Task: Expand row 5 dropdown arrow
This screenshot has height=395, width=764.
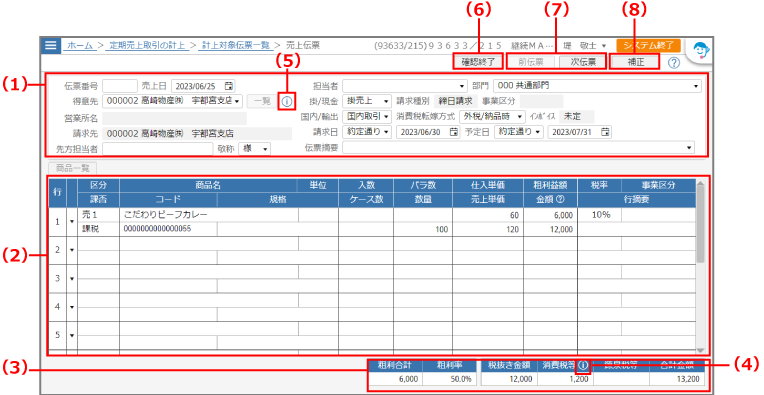Action: point(72,335)
